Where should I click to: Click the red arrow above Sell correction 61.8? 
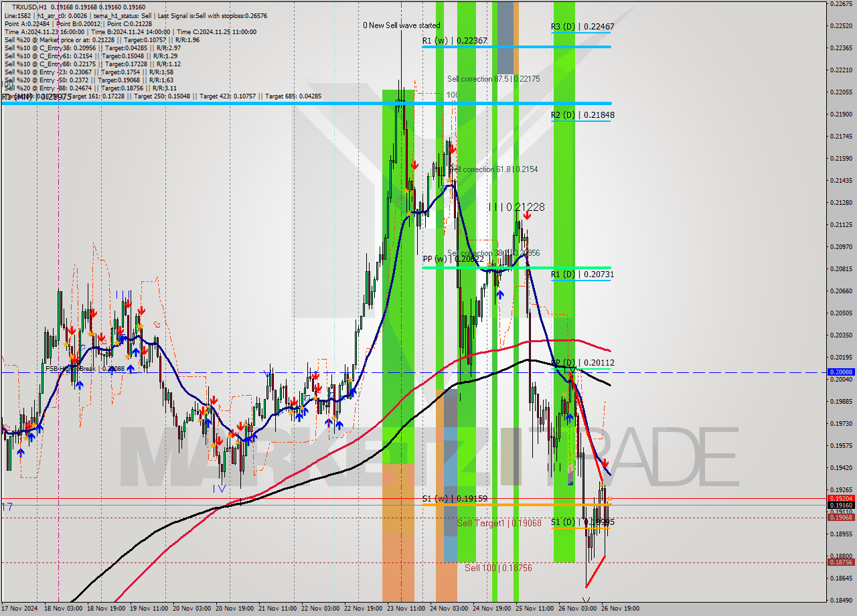click(452, 149)
